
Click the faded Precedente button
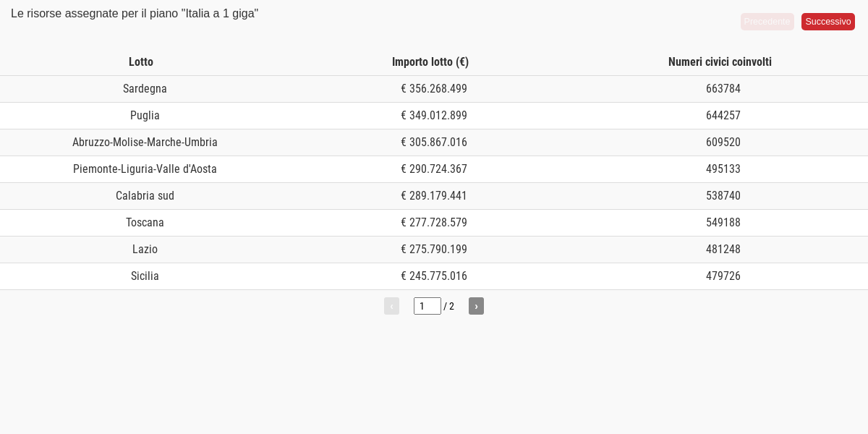pos(767,22)
